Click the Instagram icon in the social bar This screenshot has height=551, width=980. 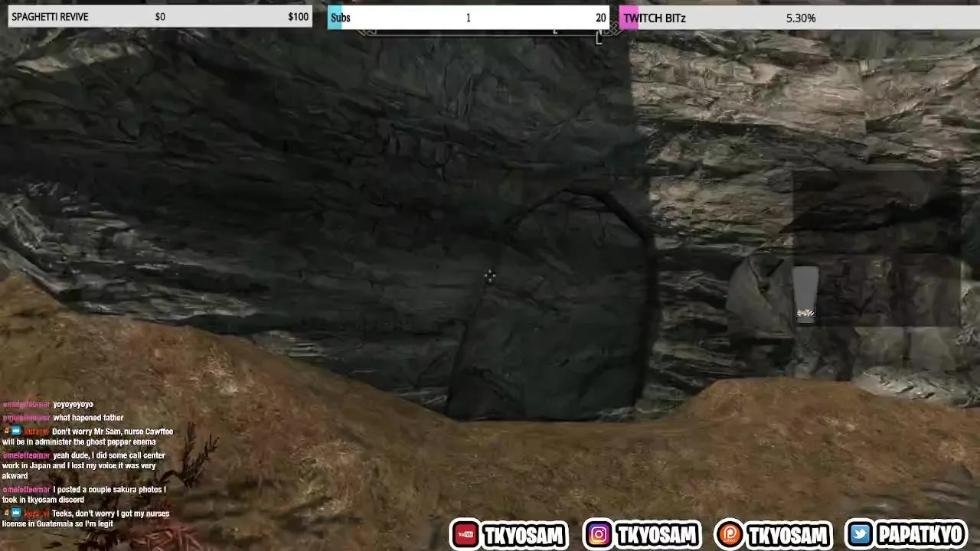(x=599, y=534)
